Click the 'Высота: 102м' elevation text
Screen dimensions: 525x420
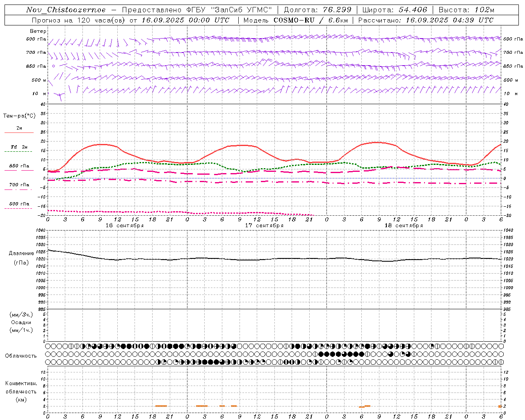[x=466, y=10]
